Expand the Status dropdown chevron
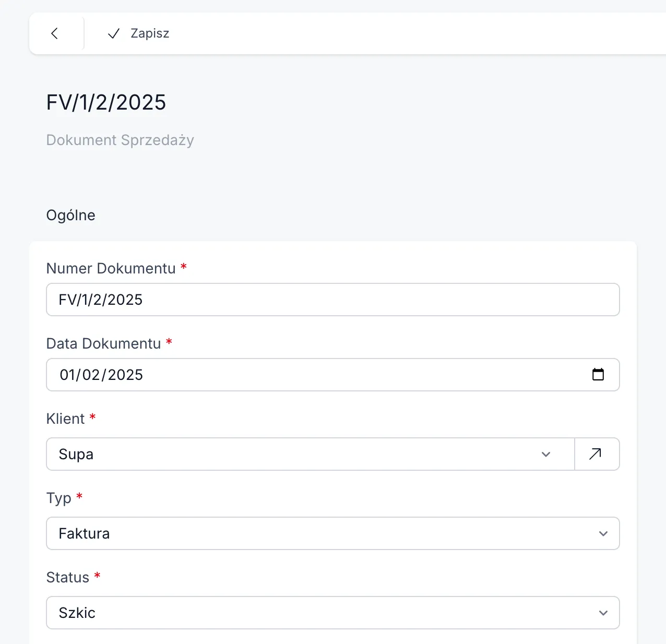Viewport: 666px width, 644px height. pyautogui.click(x=603, y=613)
